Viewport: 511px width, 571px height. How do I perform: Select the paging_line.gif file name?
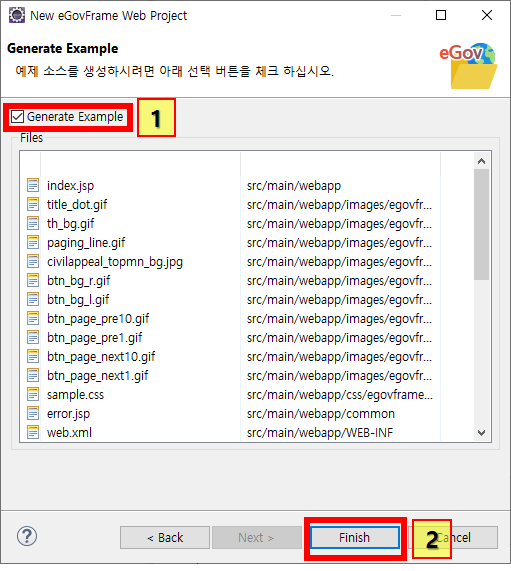86,243
